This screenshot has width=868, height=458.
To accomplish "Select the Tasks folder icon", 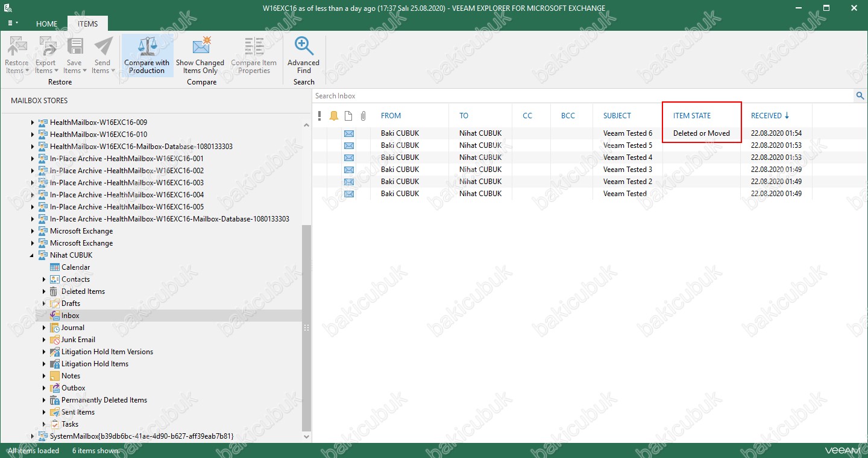I will [55, 424].
